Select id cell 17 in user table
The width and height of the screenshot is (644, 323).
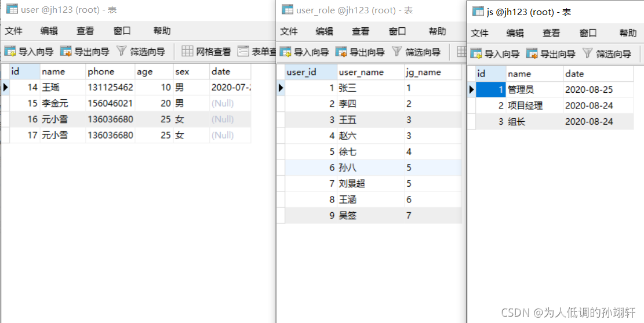pyautogui.click(x=25, y=135)
